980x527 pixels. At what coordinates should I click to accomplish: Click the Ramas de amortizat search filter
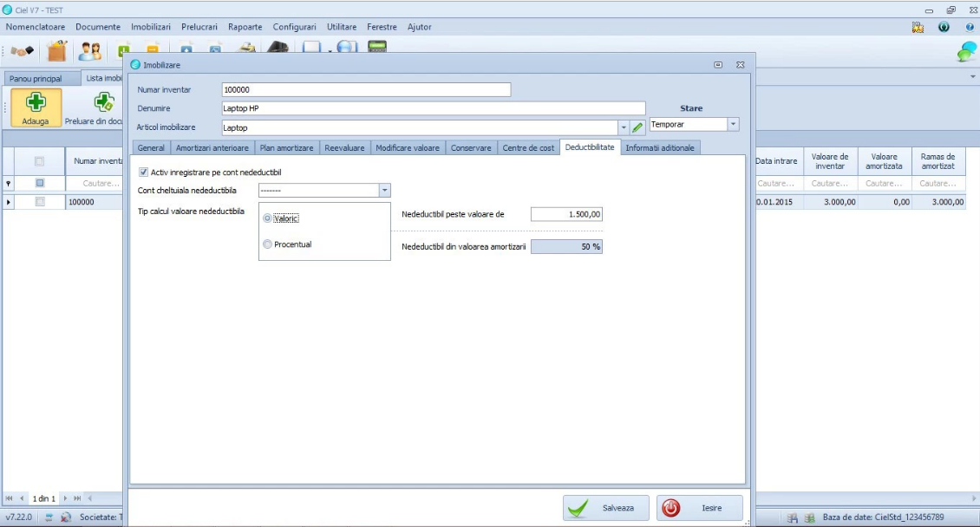938,184
